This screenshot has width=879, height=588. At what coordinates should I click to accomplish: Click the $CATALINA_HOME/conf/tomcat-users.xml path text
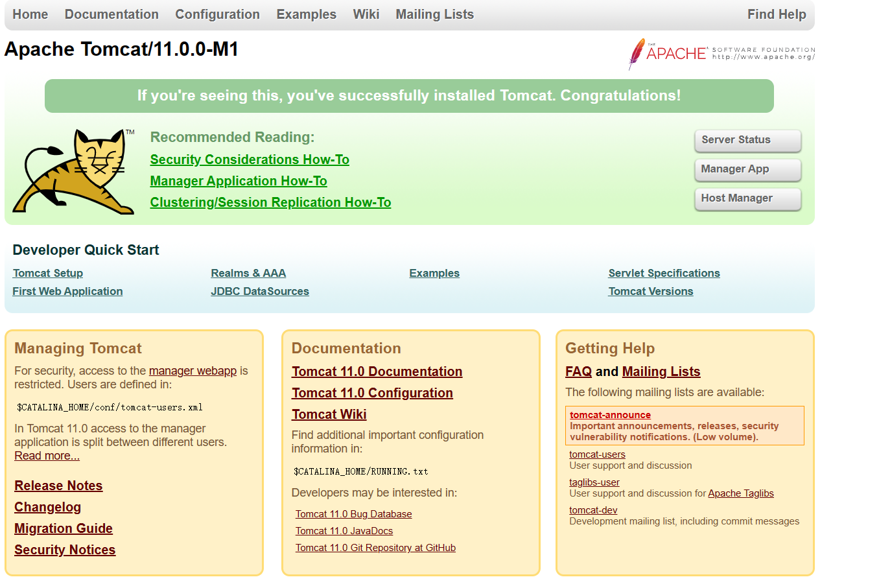pos(110,408)
